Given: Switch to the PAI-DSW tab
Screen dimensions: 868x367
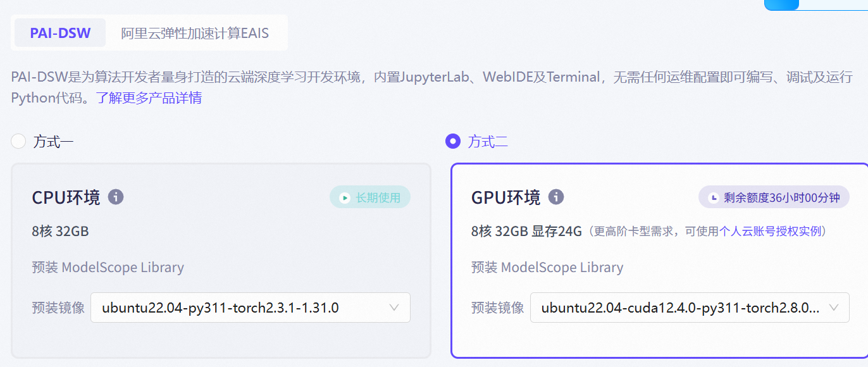Looking at the screenshot, I should pyautogui.click(x=60, y=33).
